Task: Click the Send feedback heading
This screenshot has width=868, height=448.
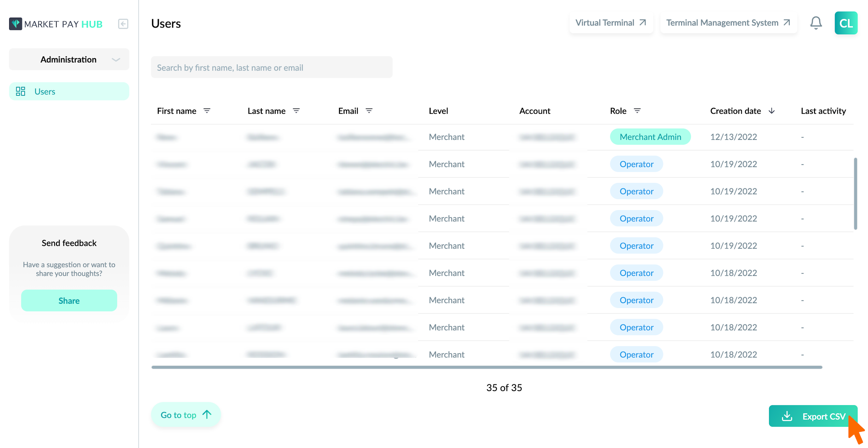Action: click(x=69, y=243)
